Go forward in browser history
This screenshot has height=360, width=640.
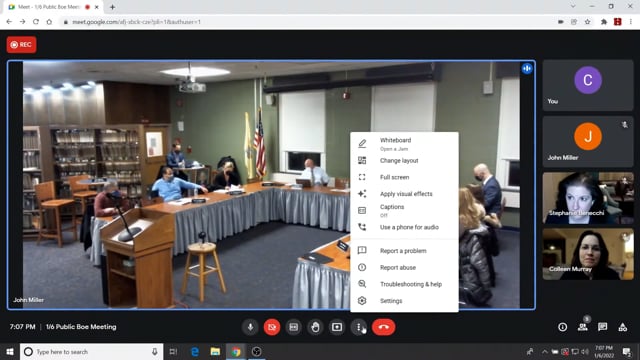coord(22,22)
